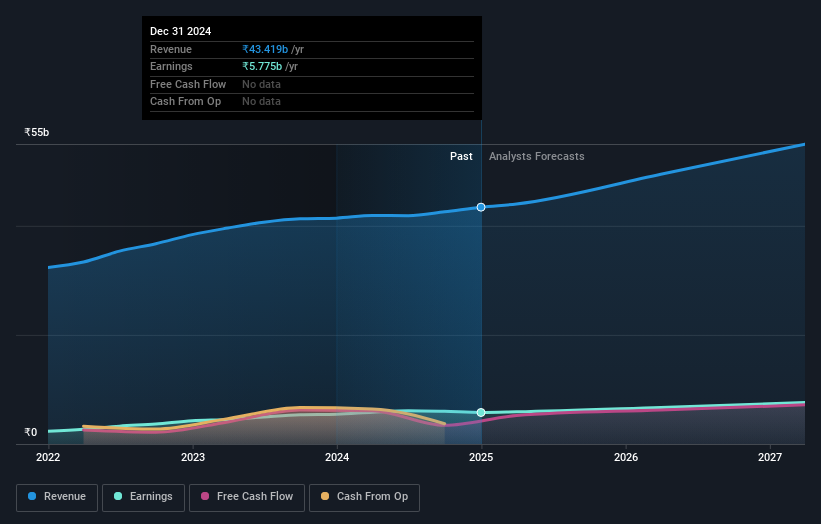Click the tooltip Earnings row label
The image size is (821, 524).
pos(171,66)
